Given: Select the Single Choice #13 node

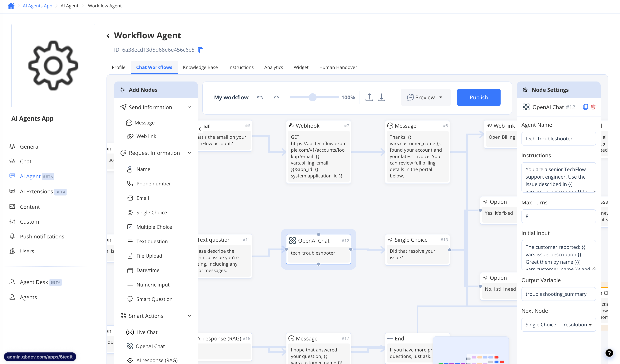Looking at the screenshot, I should click(417, 249).
